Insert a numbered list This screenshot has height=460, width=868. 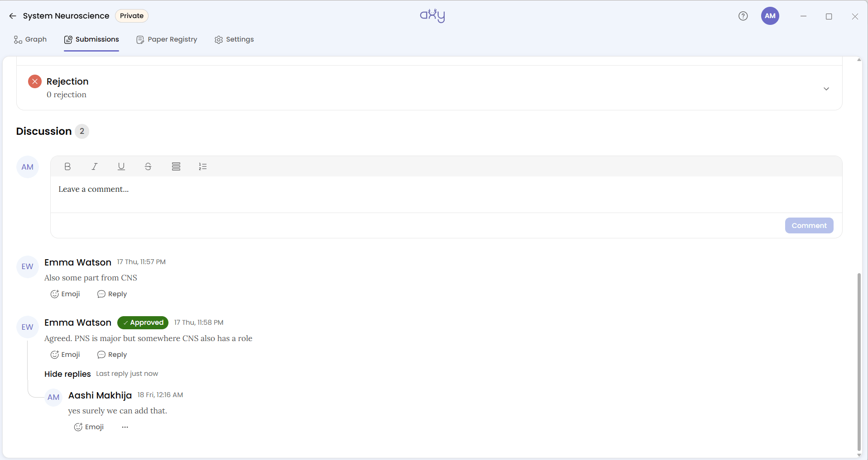[203, 166]
